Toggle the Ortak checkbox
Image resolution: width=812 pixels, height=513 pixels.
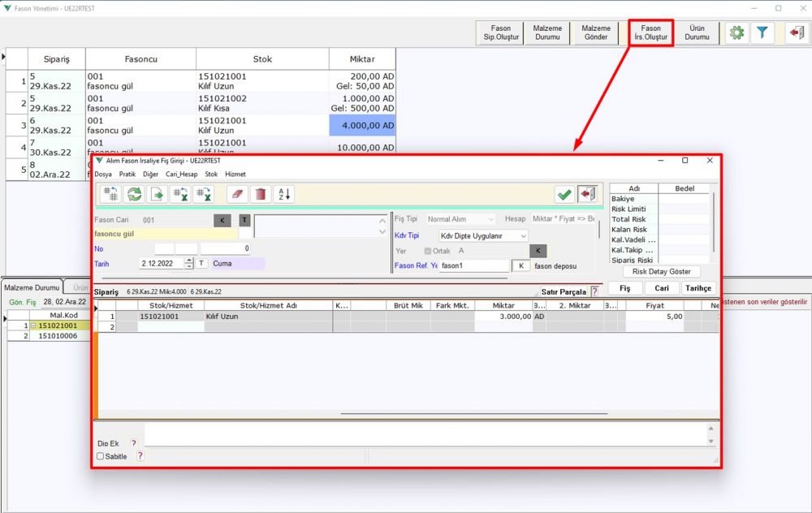coord(428,251)
